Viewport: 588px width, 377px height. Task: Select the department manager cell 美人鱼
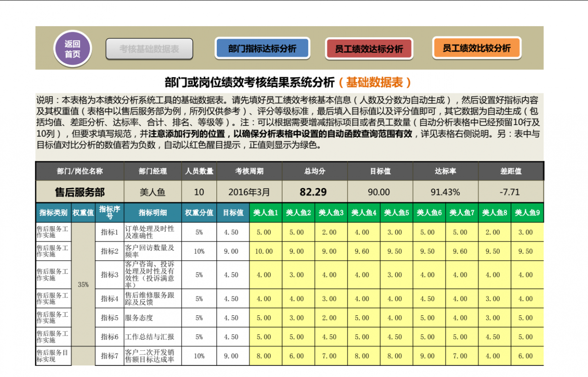(x=153, y=192)
